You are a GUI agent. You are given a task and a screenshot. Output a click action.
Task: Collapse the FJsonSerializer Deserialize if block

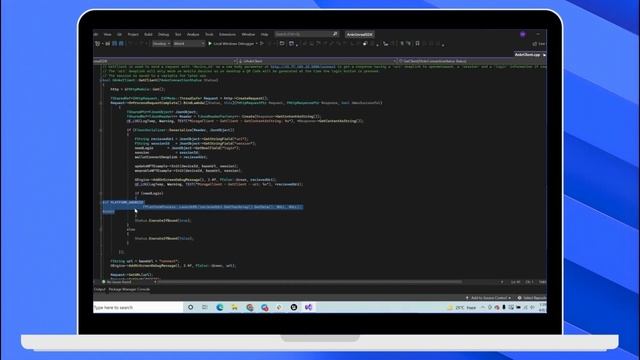[x=101, y=130]
